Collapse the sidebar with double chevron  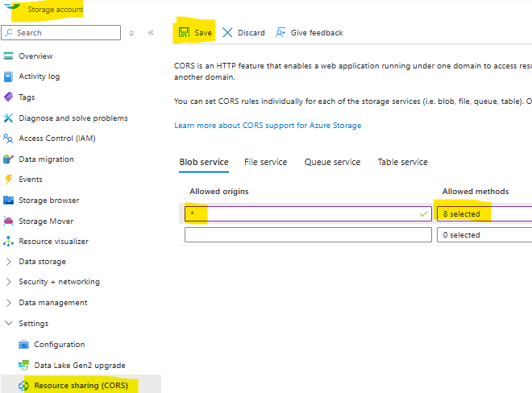tap(151, 32)
